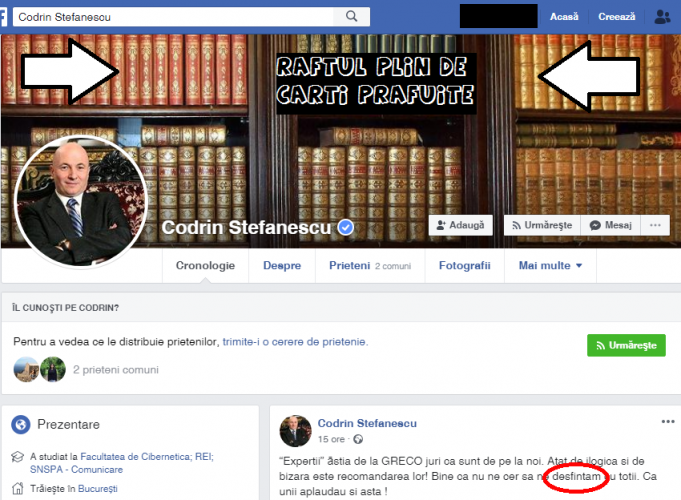Screen dimensions: 681x500
Task: Open the friend requests icon
Action: pos(662,17)
